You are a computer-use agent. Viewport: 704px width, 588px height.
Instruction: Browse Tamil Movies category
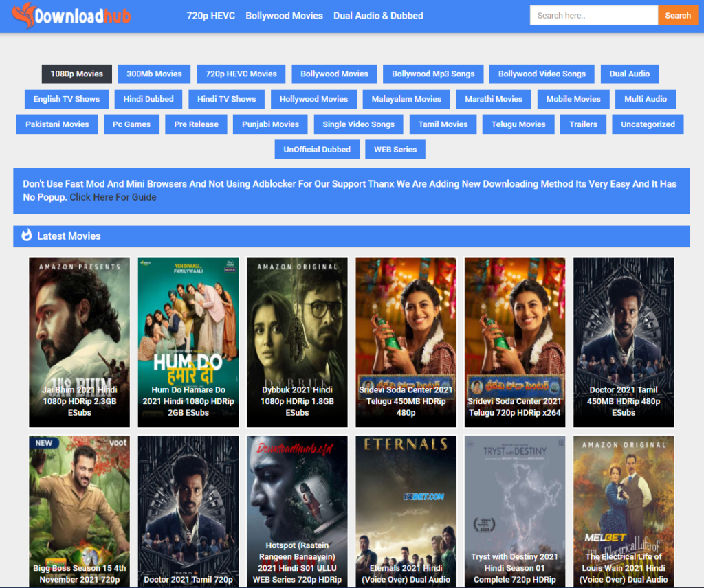(443, 124)
